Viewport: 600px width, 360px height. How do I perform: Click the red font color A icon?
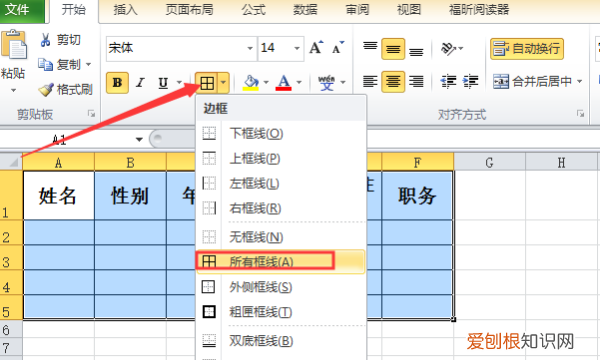[x=284, y=83]
